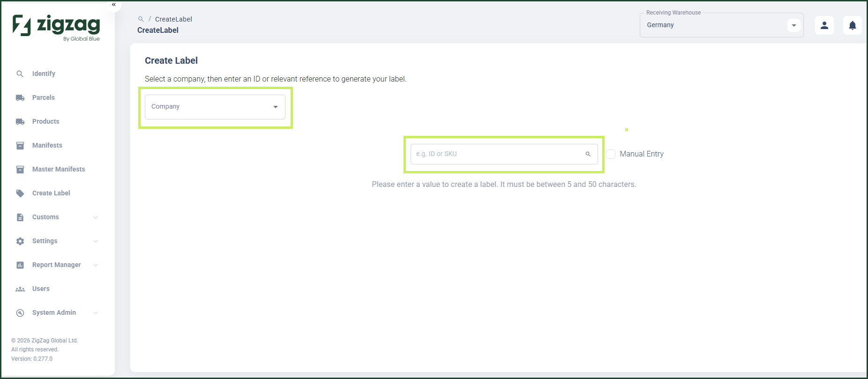
Task: Click the Identify magnifier icon in sidebar
Action: [x=20, y=74]
